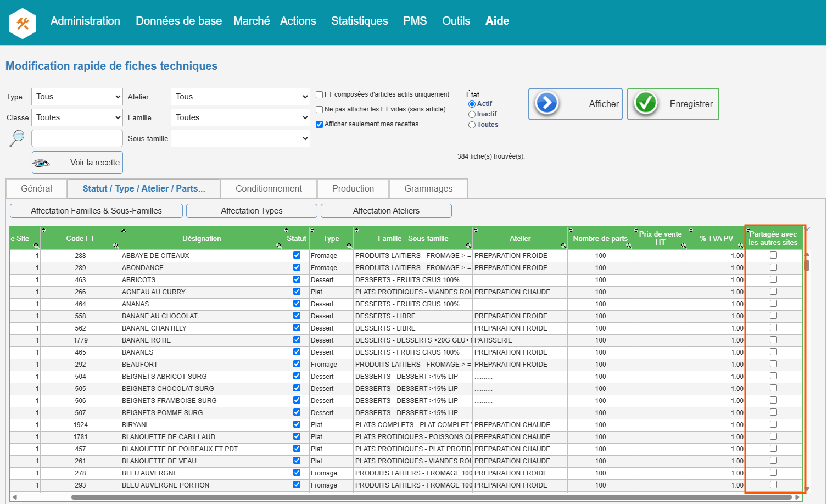Image resolution: width=827 pixels, height=504 pixels.
Task: Click the sort arrows icon of Atelier column
Action: pos(476,231)
